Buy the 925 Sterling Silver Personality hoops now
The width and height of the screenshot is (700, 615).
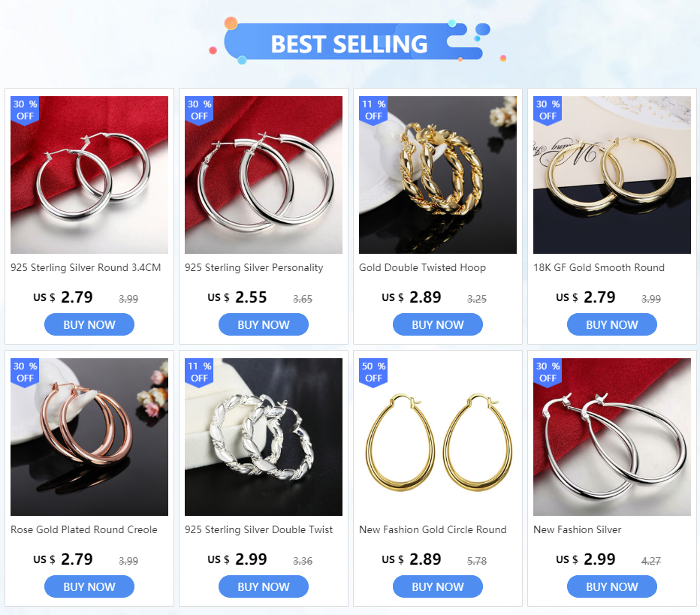click(x=264, y=324)
